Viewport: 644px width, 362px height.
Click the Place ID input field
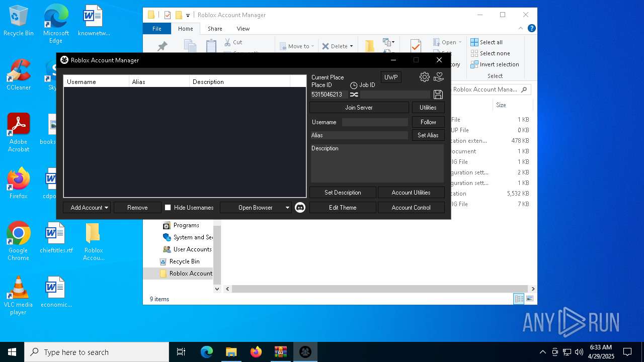329,95
